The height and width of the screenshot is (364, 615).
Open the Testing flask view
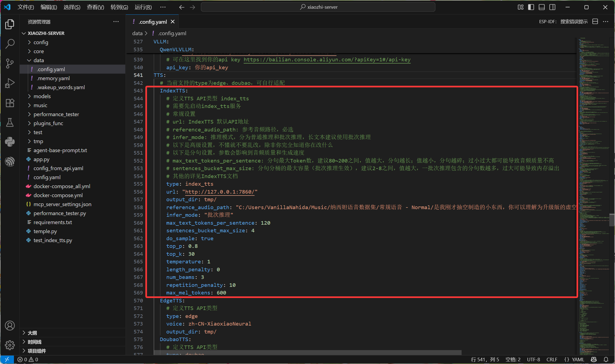coord(10,122)
